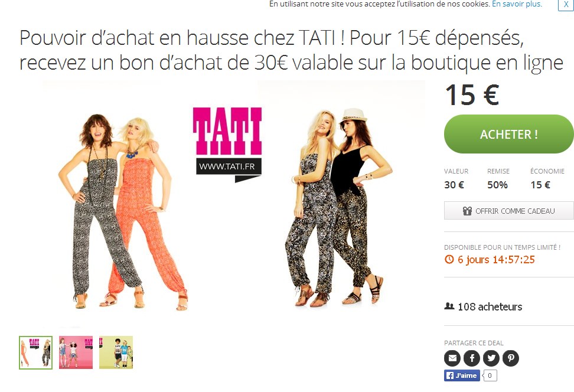Click the green ACHETER ! button
Image resolution: width=574 pixels, height=392 pixels.
(x=509, y=134)
